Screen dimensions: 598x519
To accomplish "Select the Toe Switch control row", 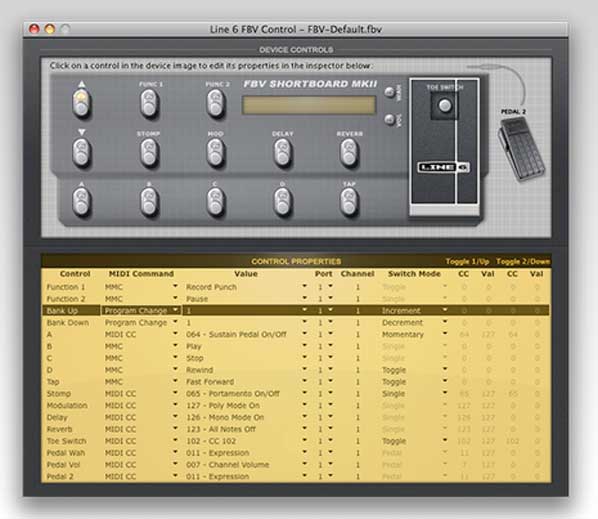I will point(296,441).
